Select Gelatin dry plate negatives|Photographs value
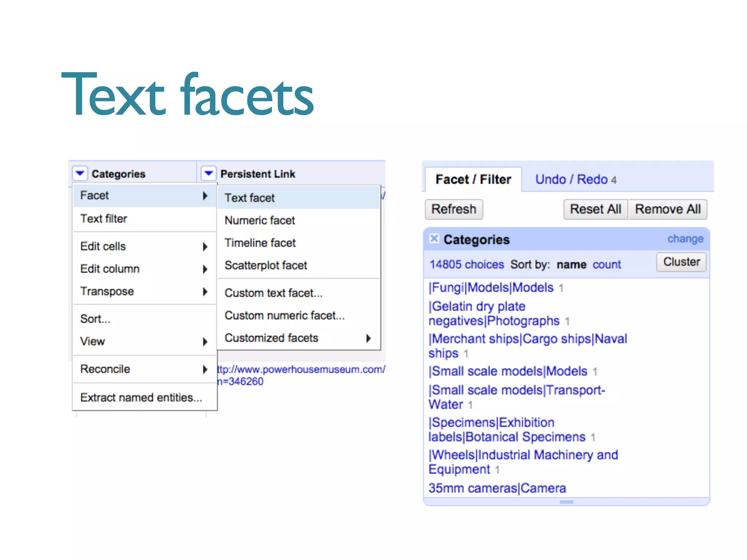The width and height of the screenshot is (747, 560). point(494,314)
